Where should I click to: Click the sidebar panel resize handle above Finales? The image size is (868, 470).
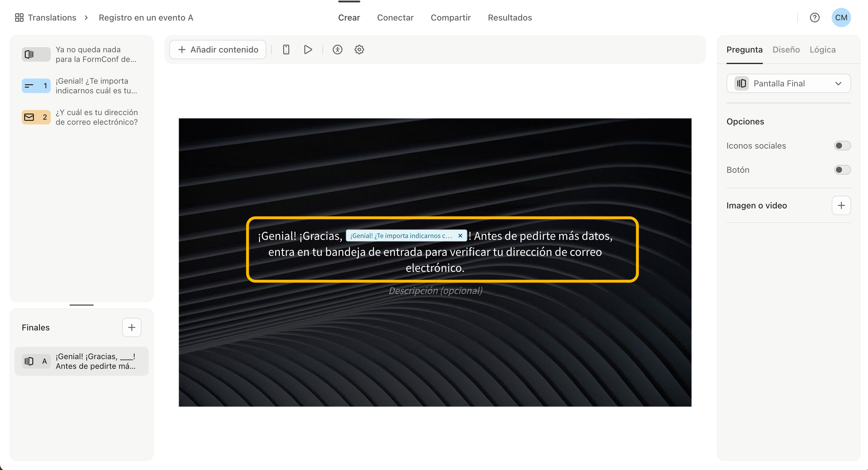point(82,305)
